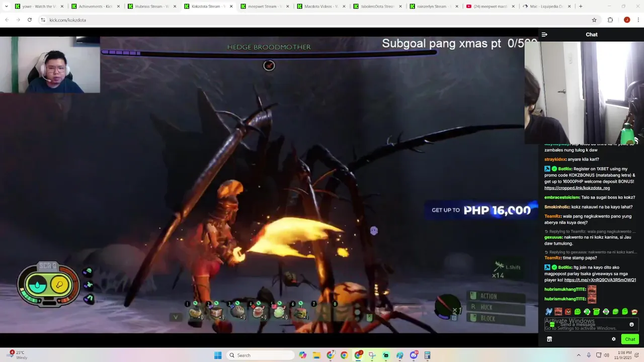Open the t.me Telegram link in chat
Screen dimensions: 644x362
tap(600, 280)
